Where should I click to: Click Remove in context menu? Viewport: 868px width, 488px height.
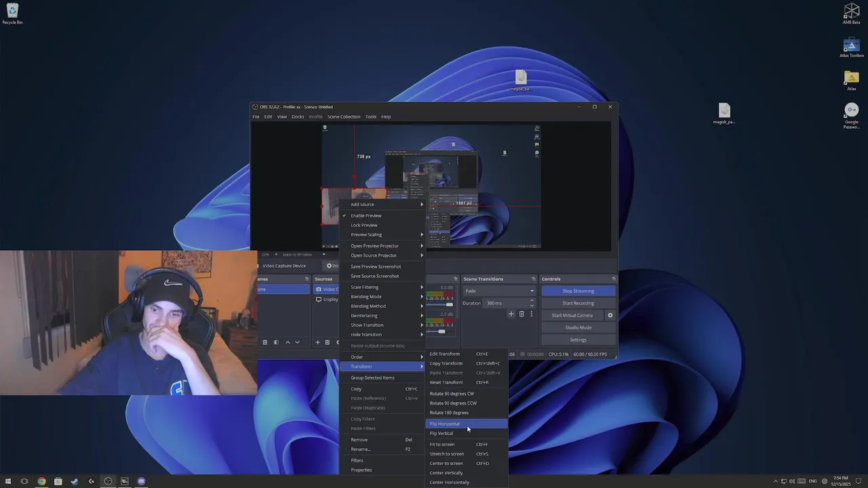tap(382, 439)
